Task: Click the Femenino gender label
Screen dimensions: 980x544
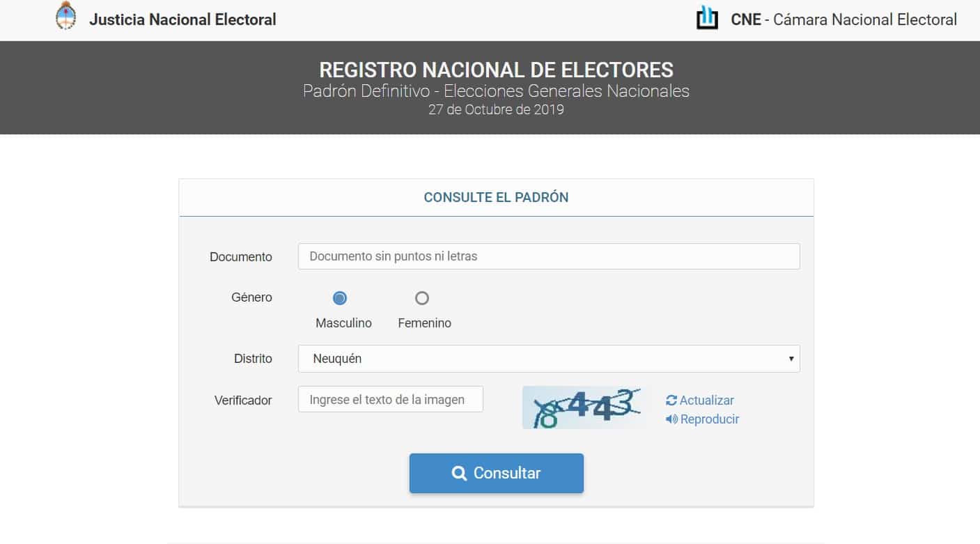Action: coord(424,323)
